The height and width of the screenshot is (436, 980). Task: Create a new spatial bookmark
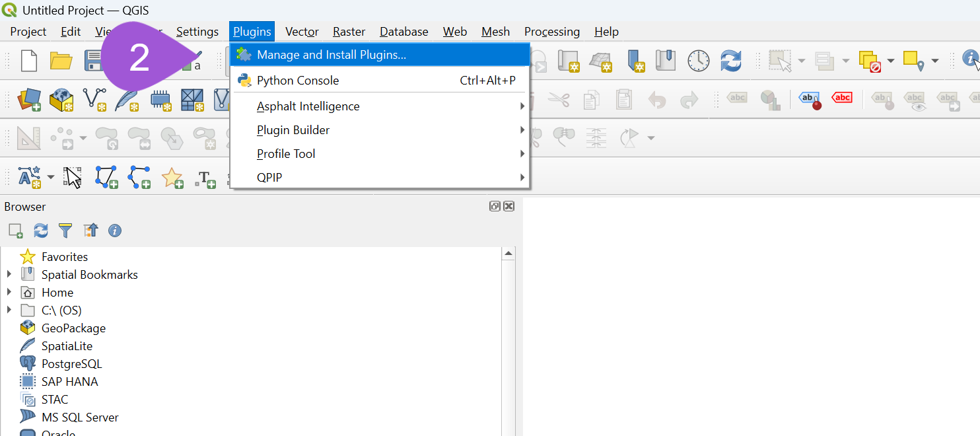636,60
